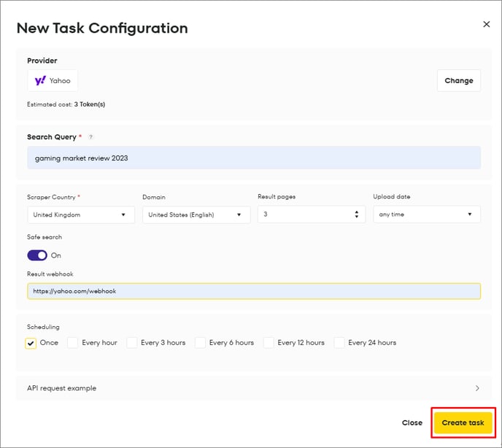This screenshot has width=502, height=448.
Task: Open the Upload date dropdown
Action: coord(426,215)
